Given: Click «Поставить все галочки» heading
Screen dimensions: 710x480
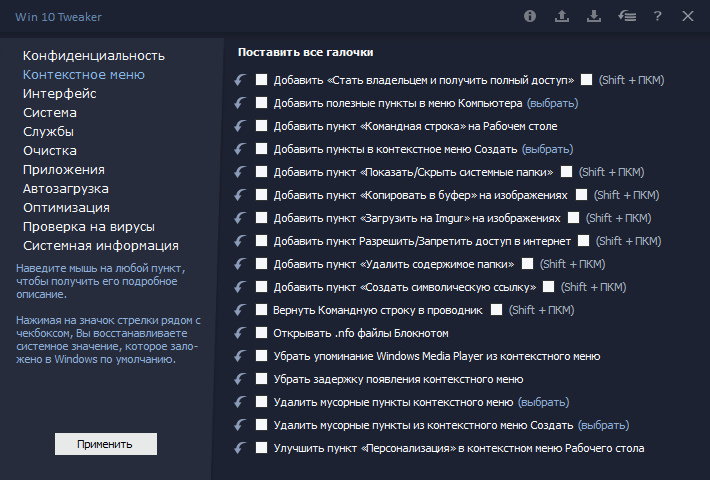Looking at the screenshot, I should pyautogui.click(x=314, y=52).
